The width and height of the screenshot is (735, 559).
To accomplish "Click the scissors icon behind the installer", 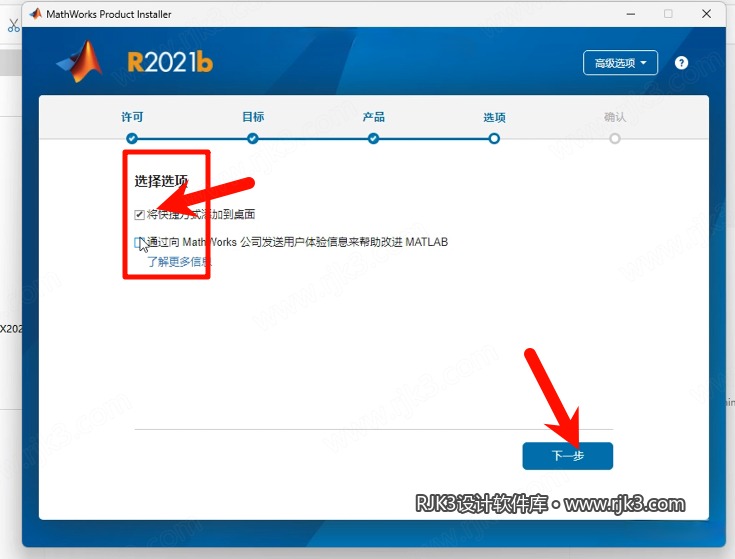I will [13, 25].
